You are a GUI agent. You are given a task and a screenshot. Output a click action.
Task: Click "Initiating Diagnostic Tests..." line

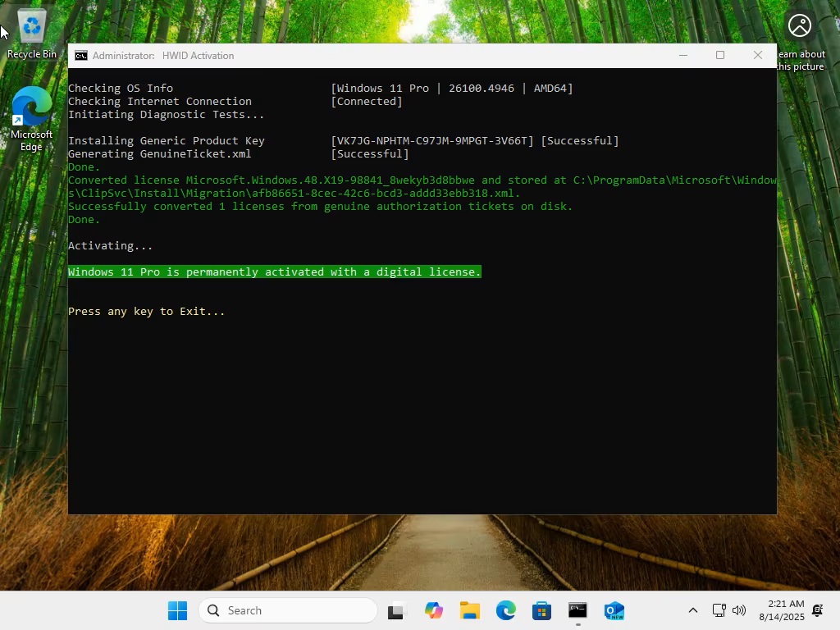coord(166,115)
